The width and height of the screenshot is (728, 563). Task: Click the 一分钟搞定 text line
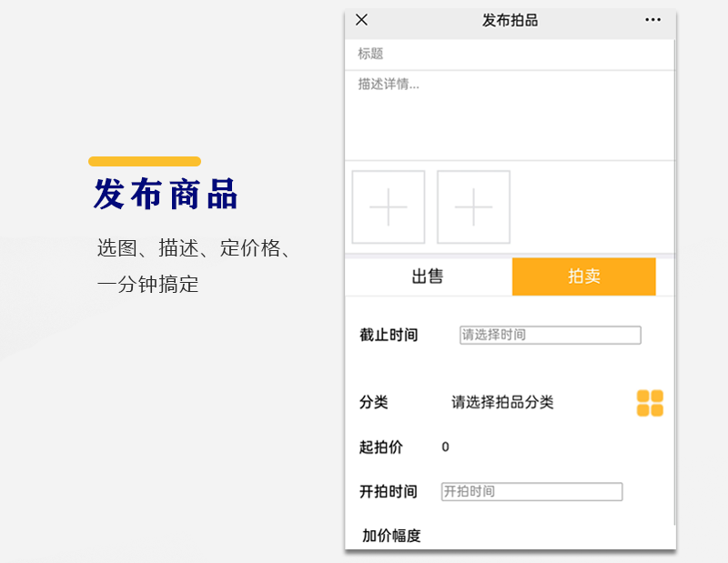147,284
